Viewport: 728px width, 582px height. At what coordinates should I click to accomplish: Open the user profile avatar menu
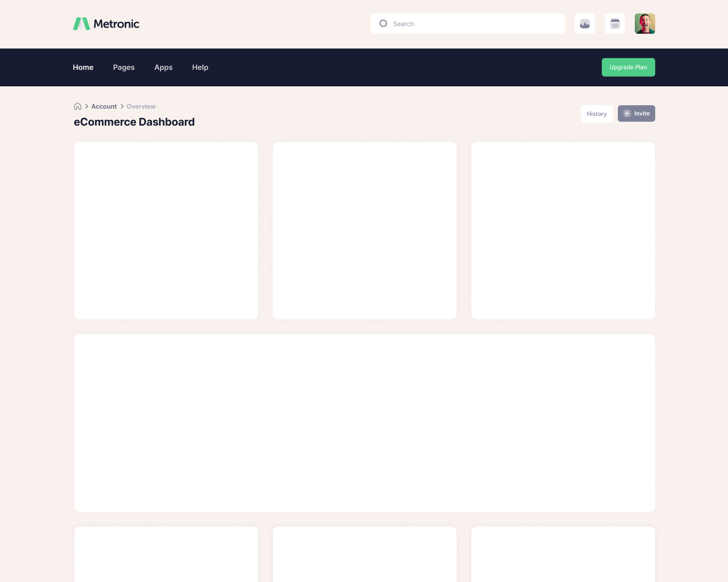pos(645,24)
